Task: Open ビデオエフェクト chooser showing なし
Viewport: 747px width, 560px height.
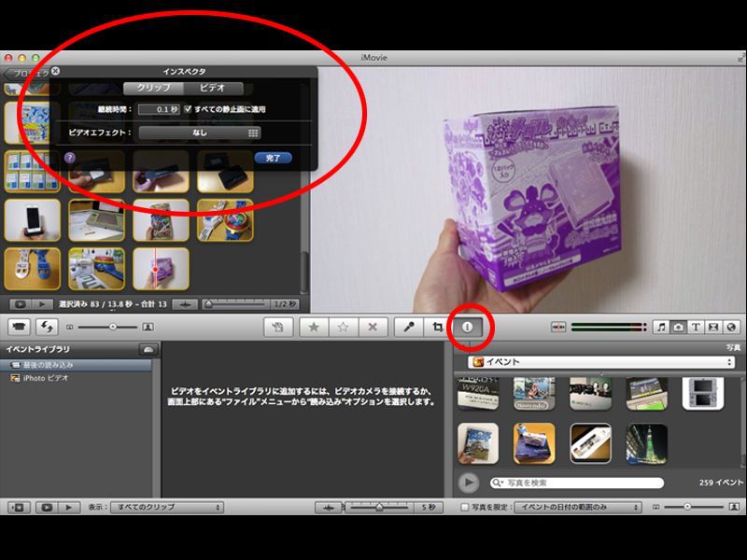Action: tap(200, 133)
